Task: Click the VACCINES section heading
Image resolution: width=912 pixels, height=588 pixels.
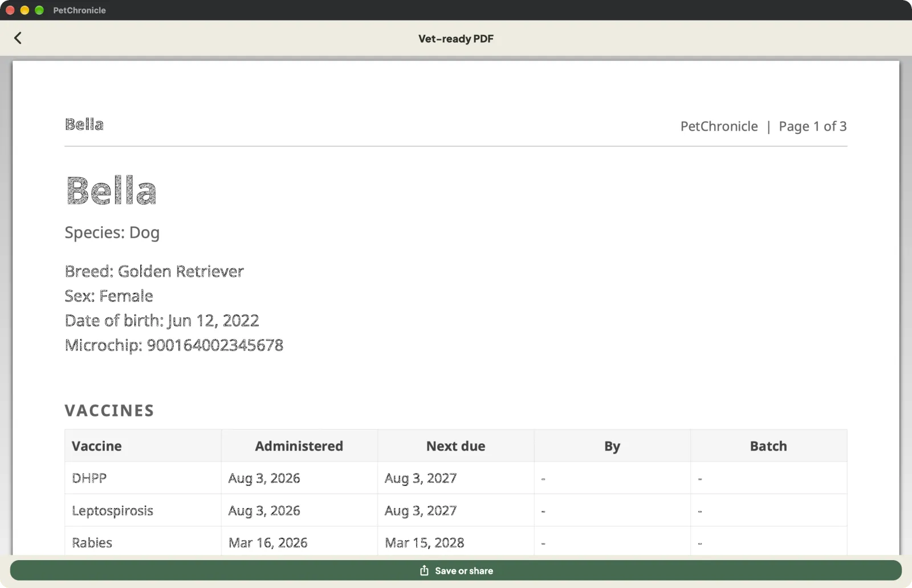Action: coord(109,411)
